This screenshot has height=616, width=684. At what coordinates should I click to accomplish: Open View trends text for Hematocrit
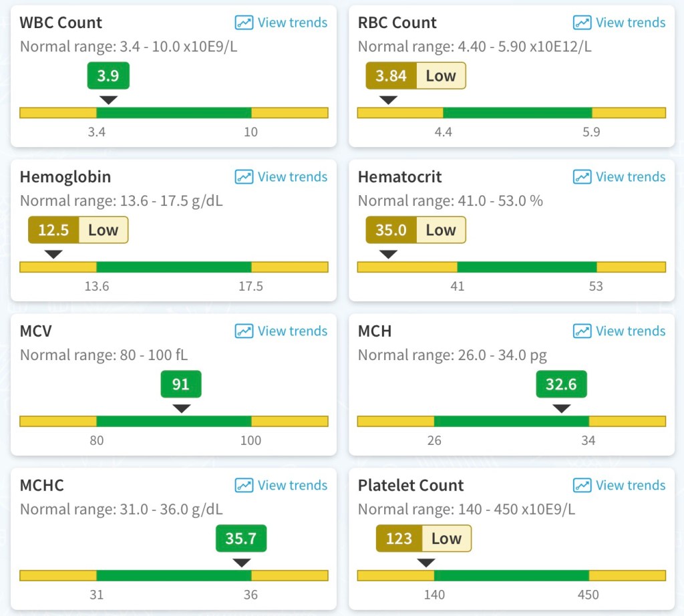pyautogui.click(x=631, y=177)
